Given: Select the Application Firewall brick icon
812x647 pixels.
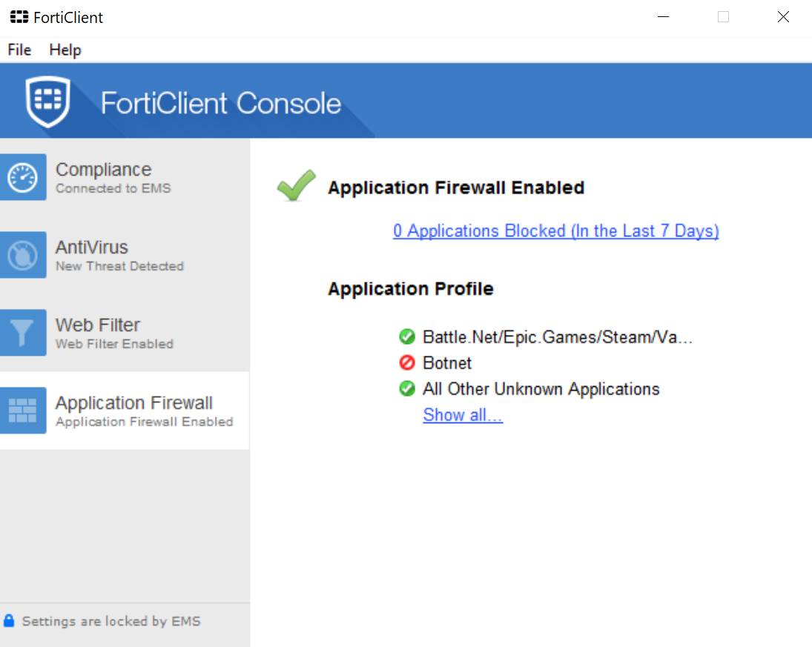Looking at the screenshot, I should point(23,411).
